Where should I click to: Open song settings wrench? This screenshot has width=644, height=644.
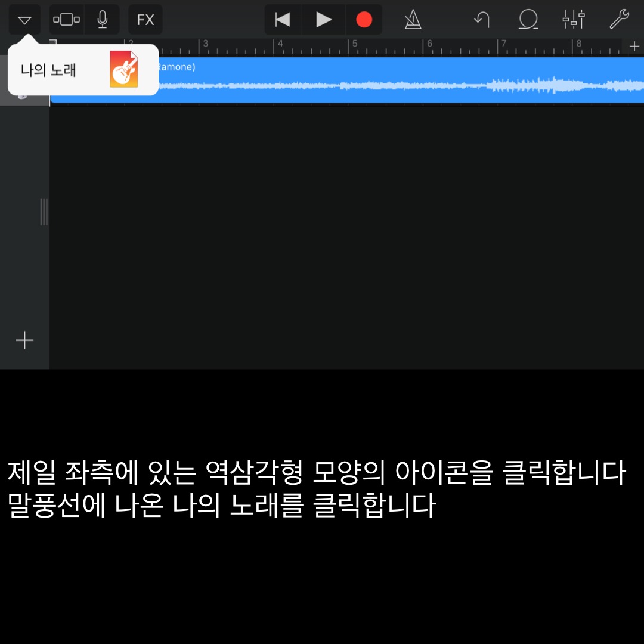point(619,19)
